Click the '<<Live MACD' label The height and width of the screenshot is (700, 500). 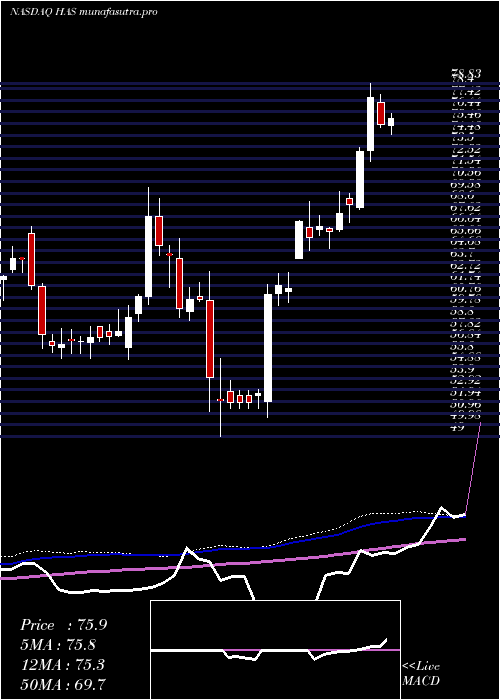coord(421,674)
